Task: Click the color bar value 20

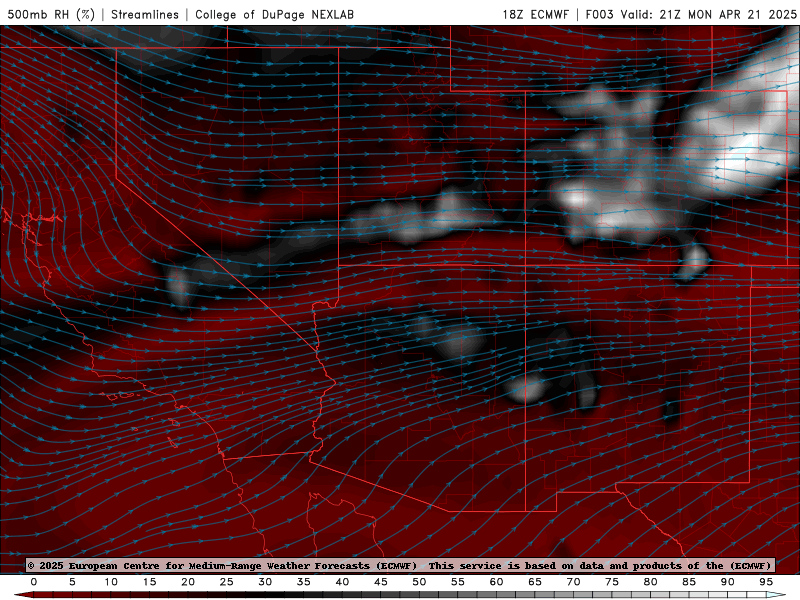Action: pos(188,582)
